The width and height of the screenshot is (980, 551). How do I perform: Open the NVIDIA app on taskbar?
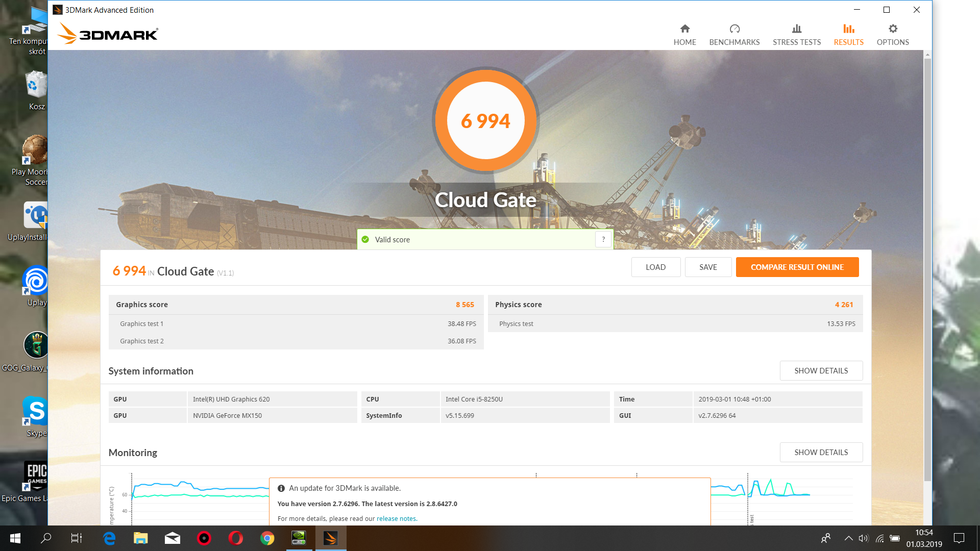pos(299,538)
